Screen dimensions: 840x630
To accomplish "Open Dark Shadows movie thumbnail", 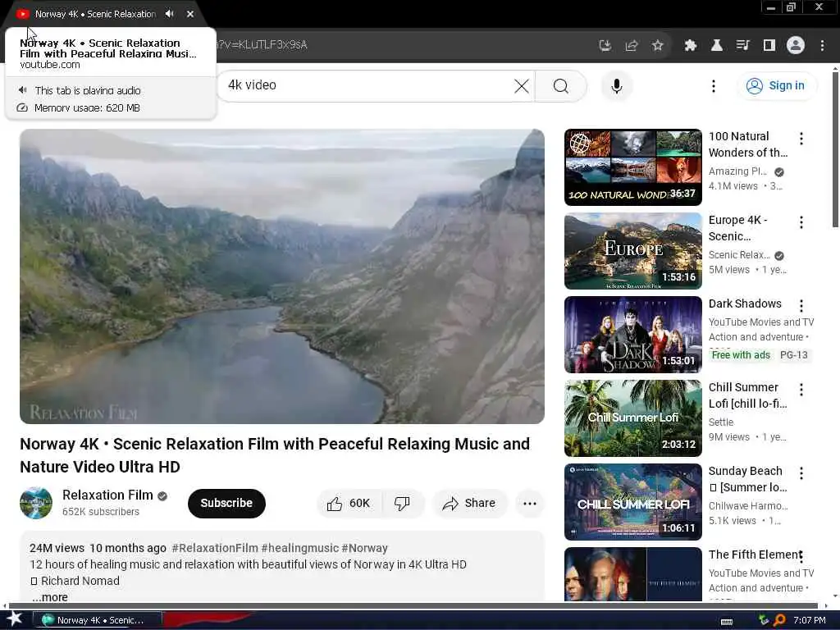I will click(x=632, y=335).
